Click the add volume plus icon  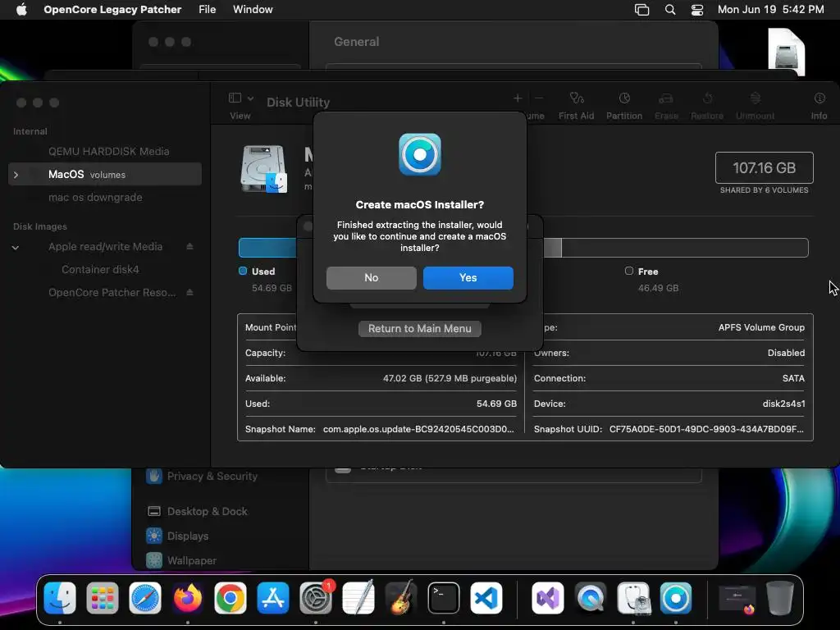518,98
